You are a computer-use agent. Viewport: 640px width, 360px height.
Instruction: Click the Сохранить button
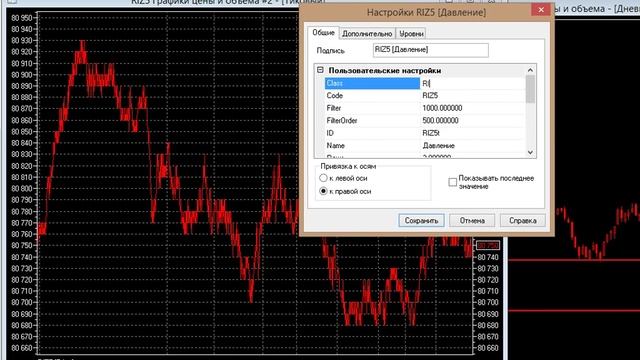click(421, 220)
